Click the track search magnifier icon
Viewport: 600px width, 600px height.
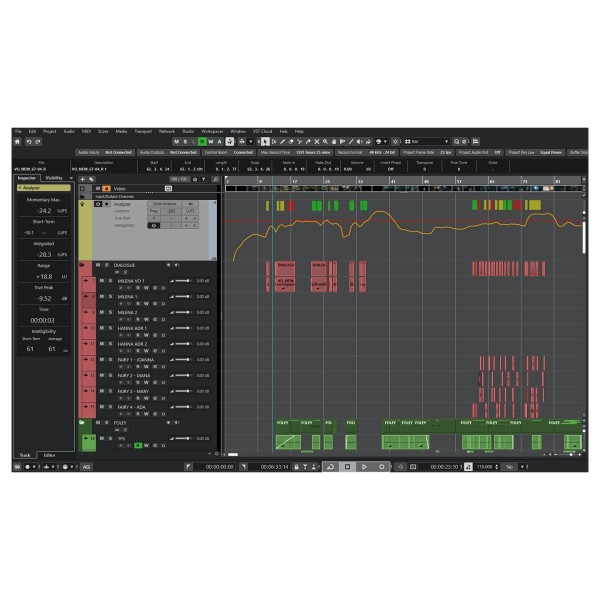215,179
